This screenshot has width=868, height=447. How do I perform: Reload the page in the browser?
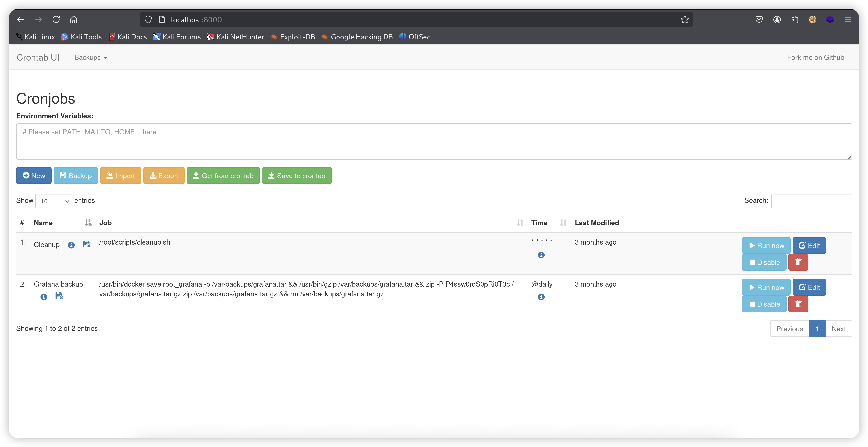tap(56, 19)
